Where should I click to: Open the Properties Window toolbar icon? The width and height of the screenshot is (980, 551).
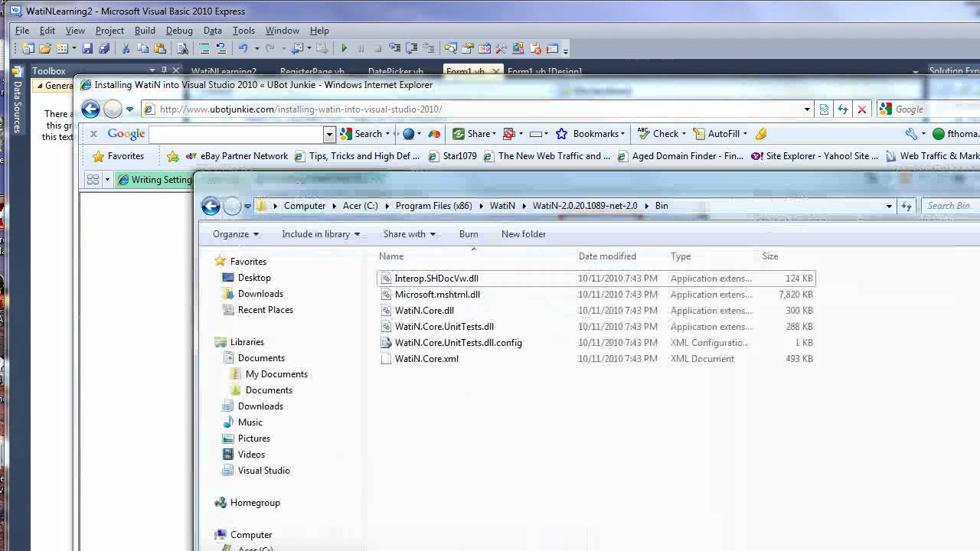point(468,49)
